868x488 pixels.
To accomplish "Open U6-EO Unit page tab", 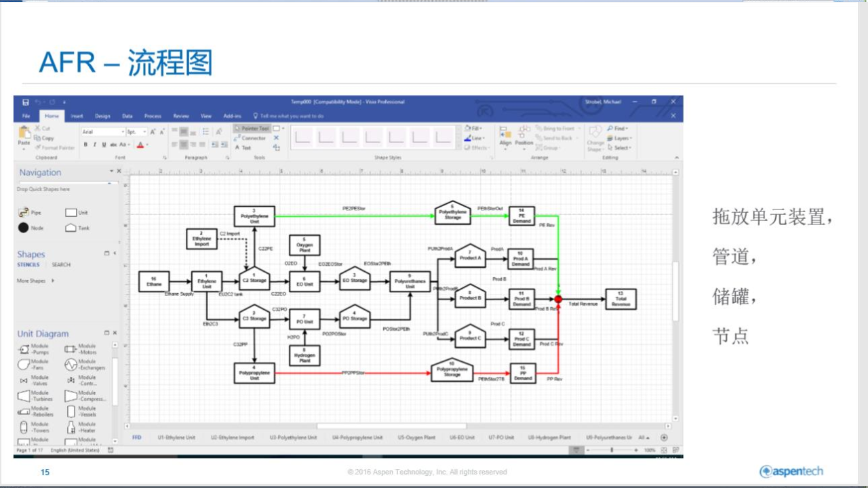I will (x=462, y=438).
